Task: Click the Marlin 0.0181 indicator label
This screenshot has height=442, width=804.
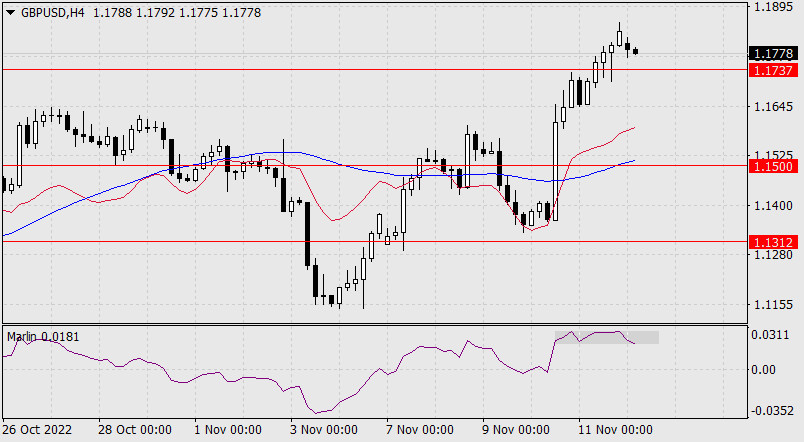Action: (x=43, y=337)
